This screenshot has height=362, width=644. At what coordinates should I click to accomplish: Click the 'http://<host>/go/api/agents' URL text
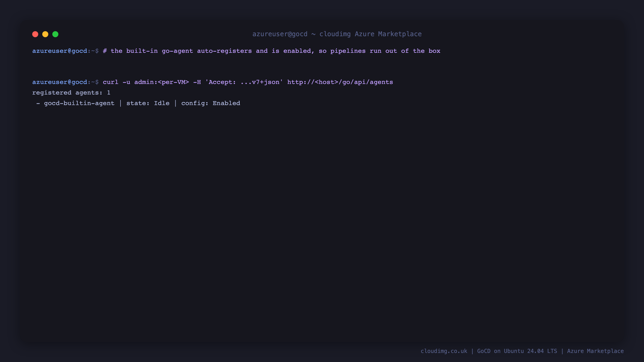tap(340, 82)
